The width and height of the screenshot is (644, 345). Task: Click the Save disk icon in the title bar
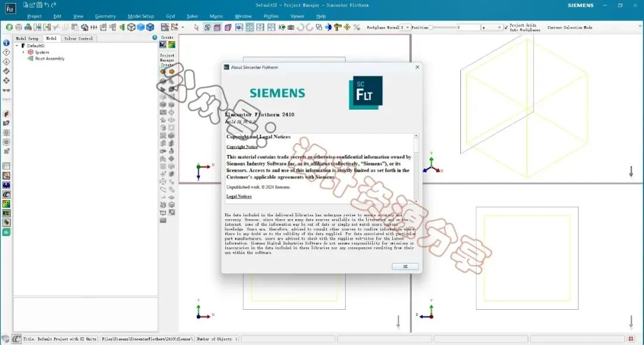(39, 5)
